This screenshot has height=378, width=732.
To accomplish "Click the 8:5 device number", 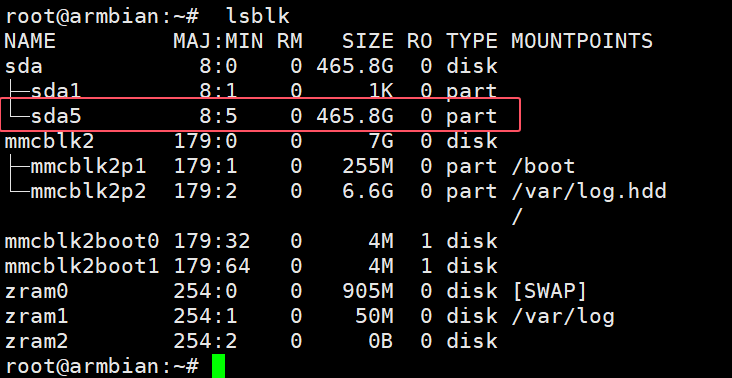I will coord(218,116).
